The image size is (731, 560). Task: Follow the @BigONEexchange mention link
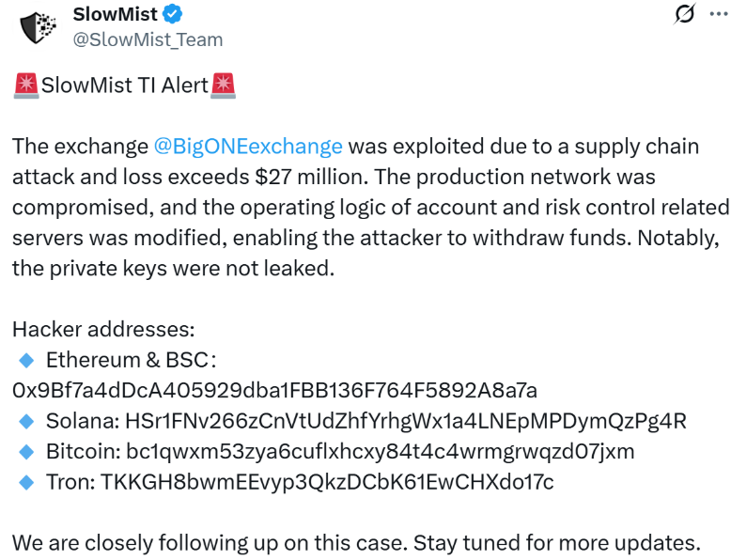[248, 147]
